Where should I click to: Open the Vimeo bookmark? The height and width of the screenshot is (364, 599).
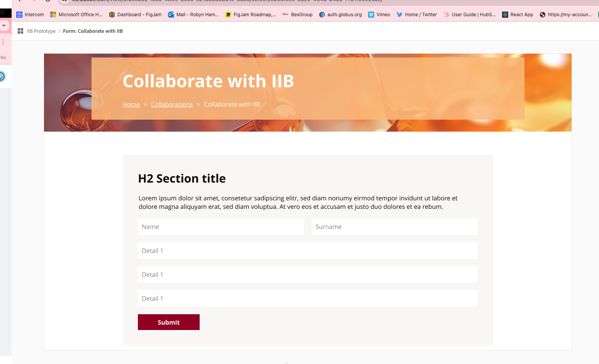click(379, 15)
